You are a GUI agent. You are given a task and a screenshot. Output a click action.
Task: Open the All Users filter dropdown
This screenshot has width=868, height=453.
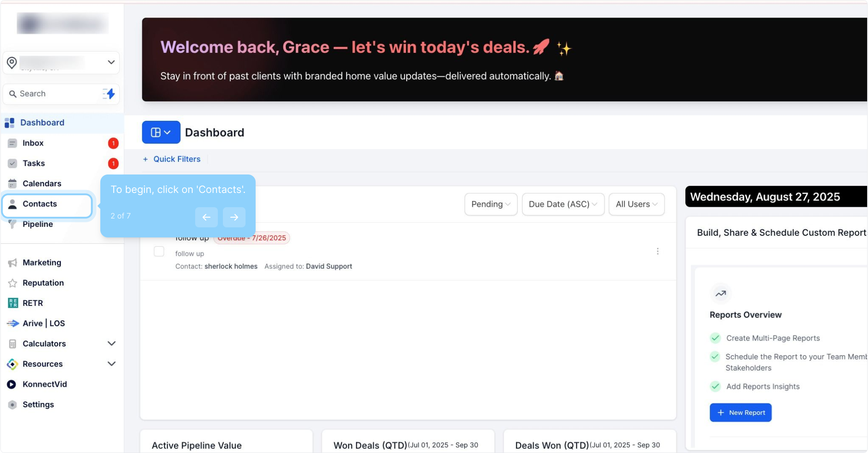[x=636, y=204]
